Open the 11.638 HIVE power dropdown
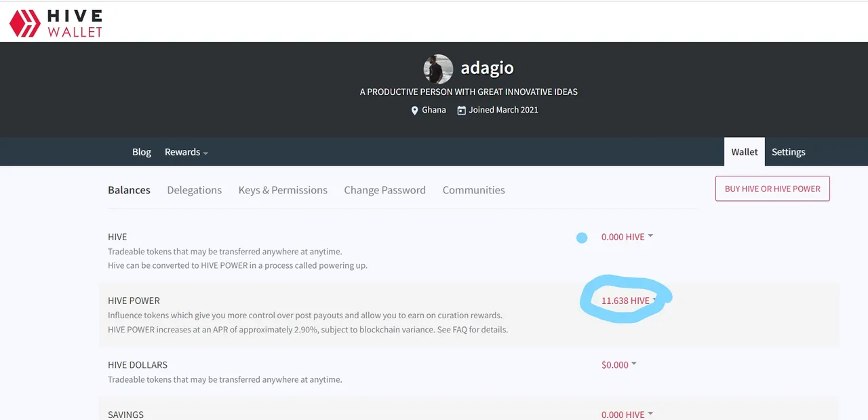 [x=629, y=301]
